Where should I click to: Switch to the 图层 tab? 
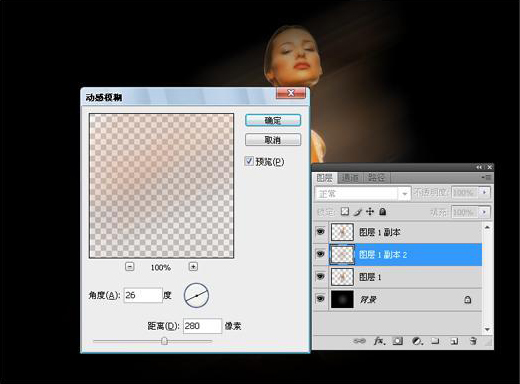[325, 178]
